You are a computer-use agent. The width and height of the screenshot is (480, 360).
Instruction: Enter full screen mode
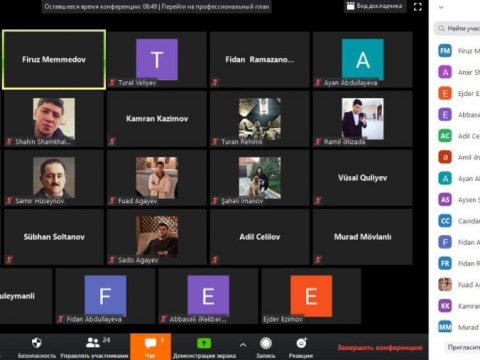[x=418, y=6]
